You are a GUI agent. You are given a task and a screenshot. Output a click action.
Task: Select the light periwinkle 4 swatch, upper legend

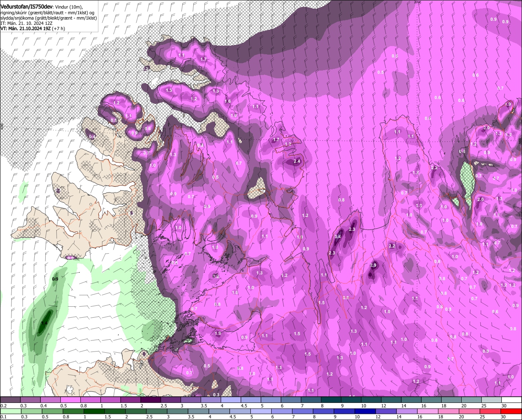231,400
